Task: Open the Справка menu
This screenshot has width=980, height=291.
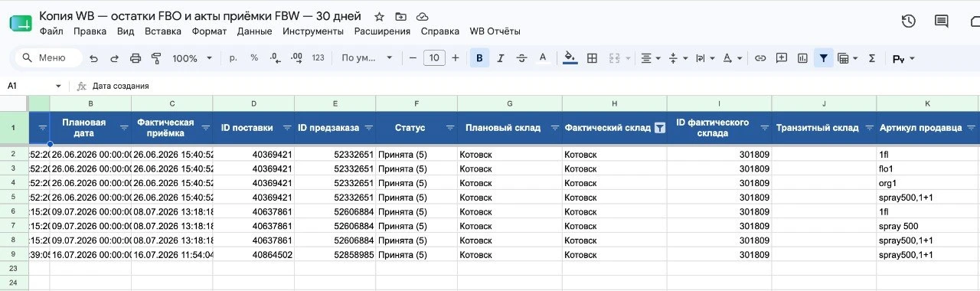Action: tap(440, 31)
